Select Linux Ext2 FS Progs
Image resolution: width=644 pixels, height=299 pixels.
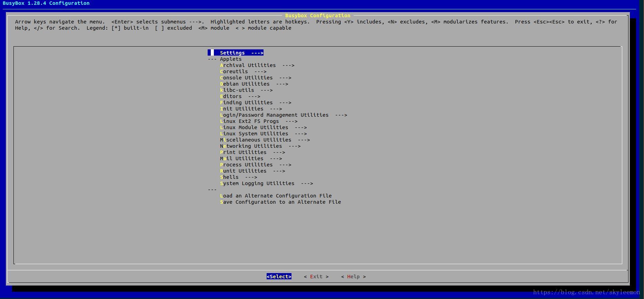coord(259,121)
